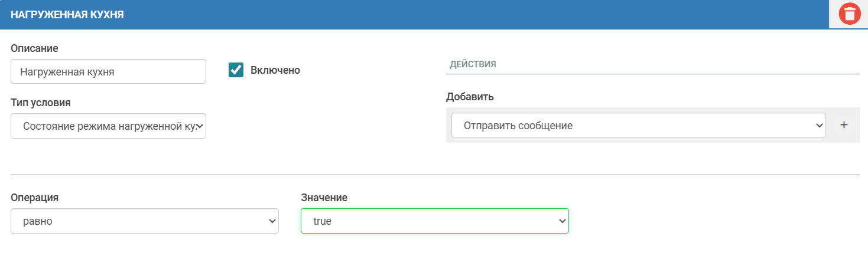This screenshot has height=279, width=868.
Task: Click the chevron arrow in Операция select
Action: tap(272, 221)
